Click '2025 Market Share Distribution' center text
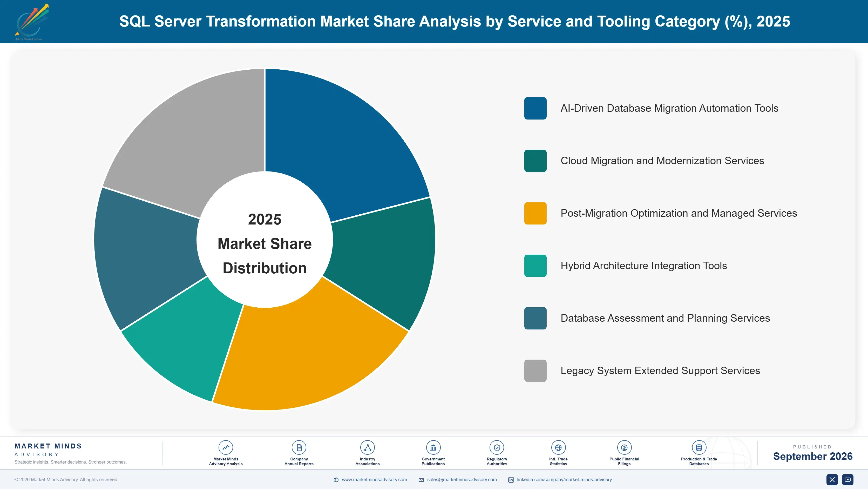Viewport: 868px width, 489px height. click(x=265, y=243)
